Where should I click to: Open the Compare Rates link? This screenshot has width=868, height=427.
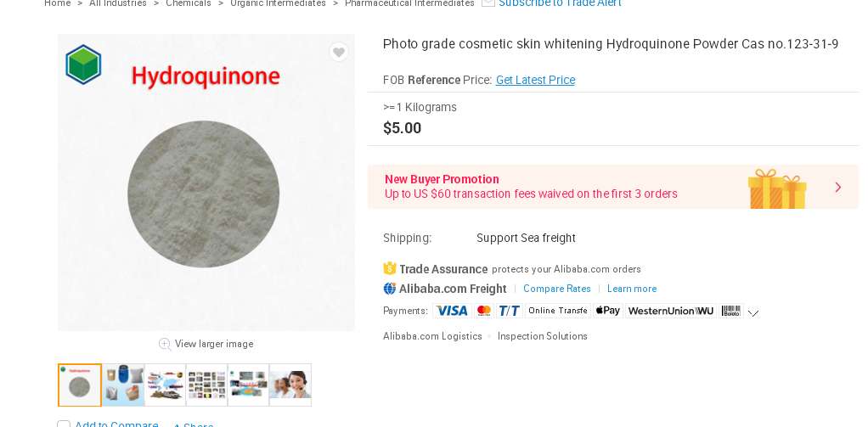coord(557,289)
